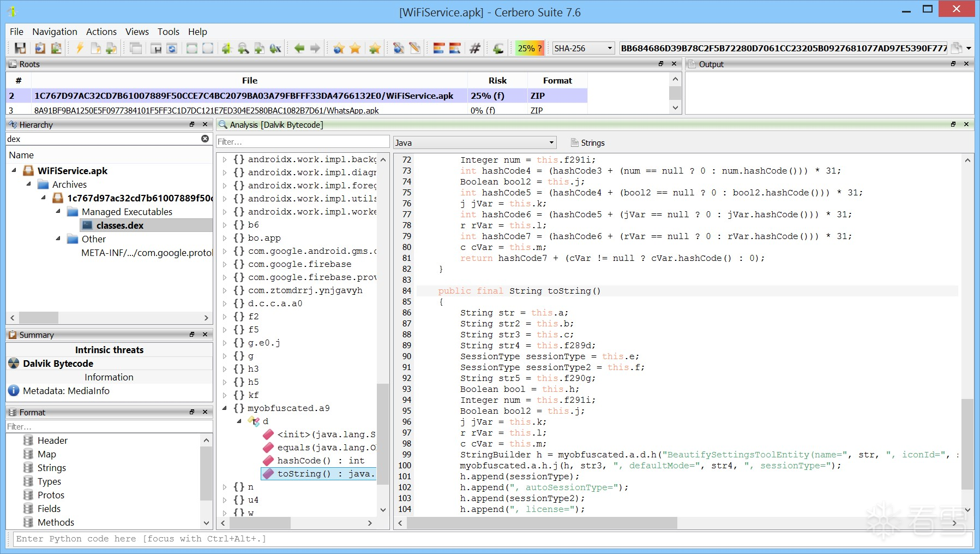Open the Tools menu
980x554 pixels.
point(168,32)
